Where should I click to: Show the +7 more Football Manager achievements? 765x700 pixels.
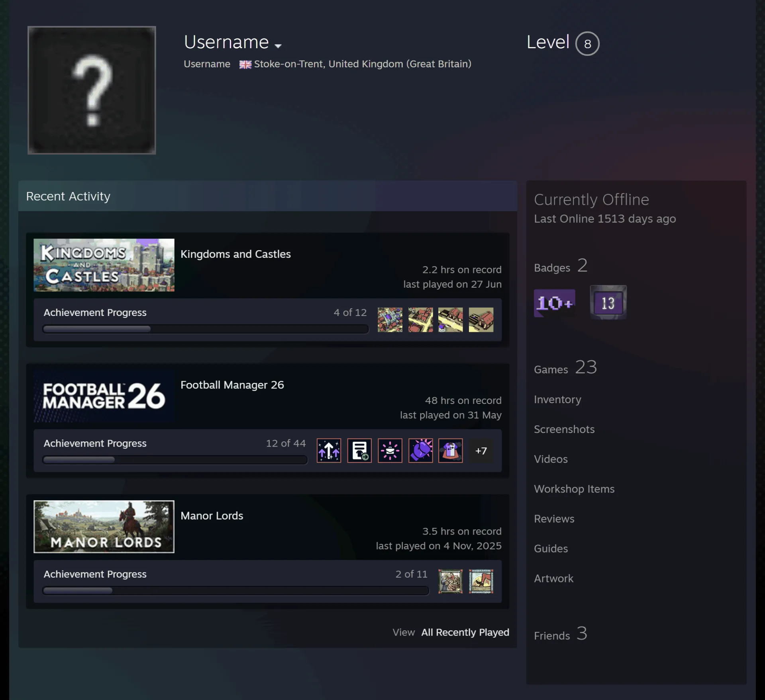[481, 451]
